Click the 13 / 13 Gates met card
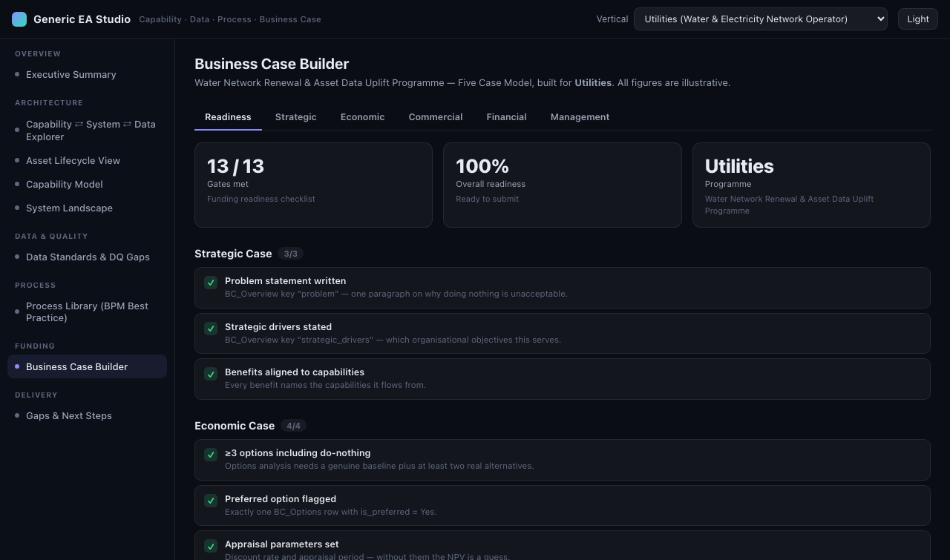This screenshot has width=950, height=560. [313, 185]
